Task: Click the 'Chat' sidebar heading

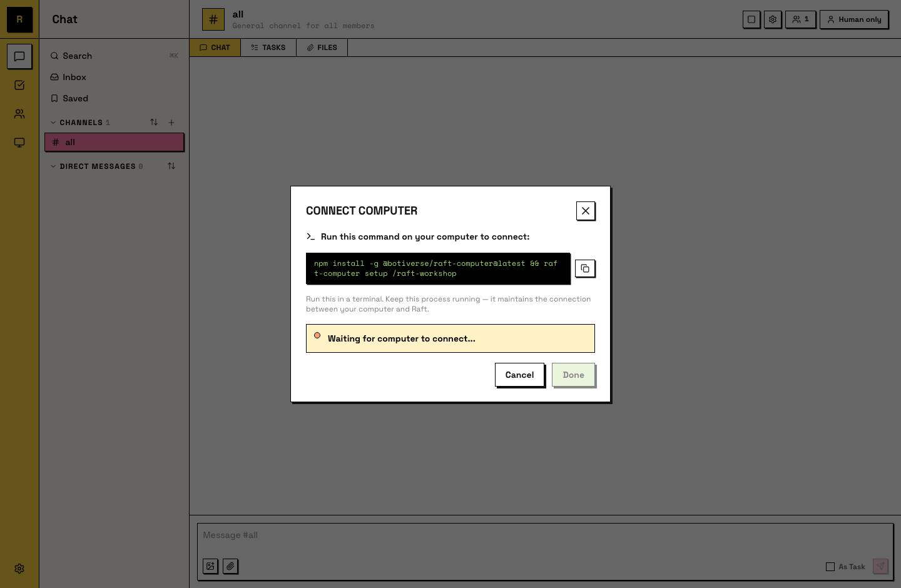Action: tap(64, 19)
